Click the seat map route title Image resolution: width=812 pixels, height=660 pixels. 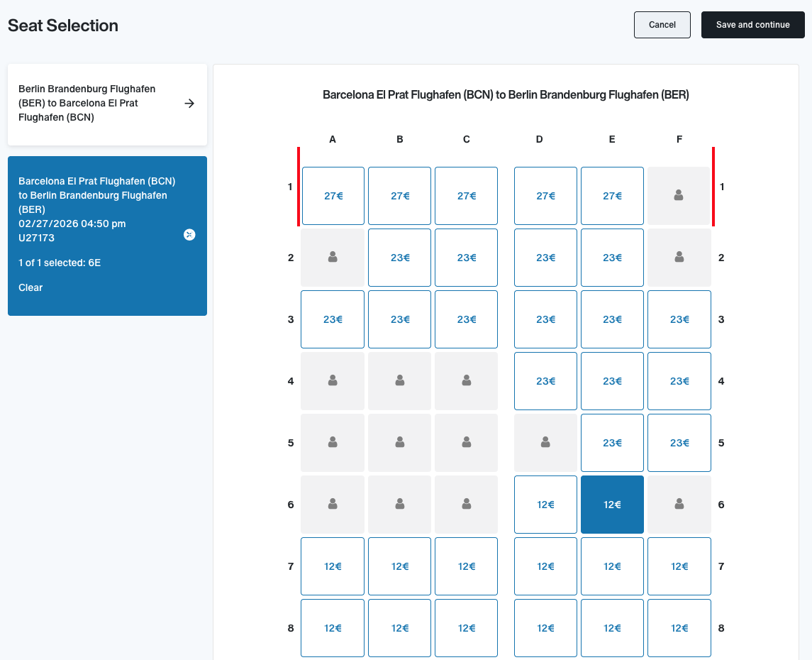tap(506, 95)
